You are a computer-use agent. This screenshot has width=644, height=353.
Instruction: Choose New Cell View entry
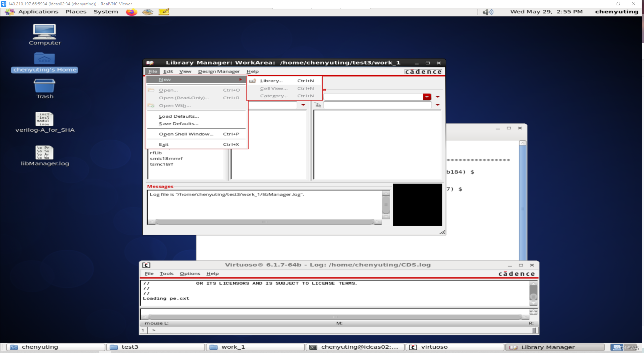click(x=285, y=88)
